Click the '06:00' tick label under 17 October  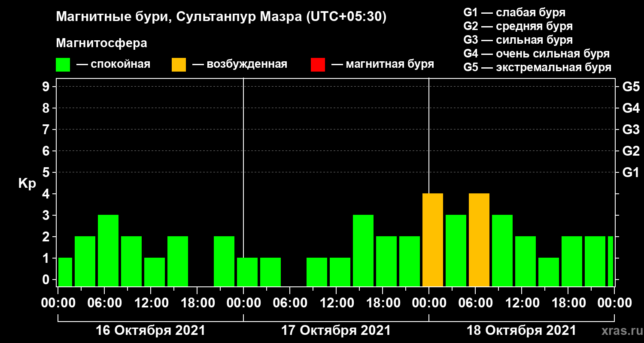pyautogui.click(x=290, y=303)
